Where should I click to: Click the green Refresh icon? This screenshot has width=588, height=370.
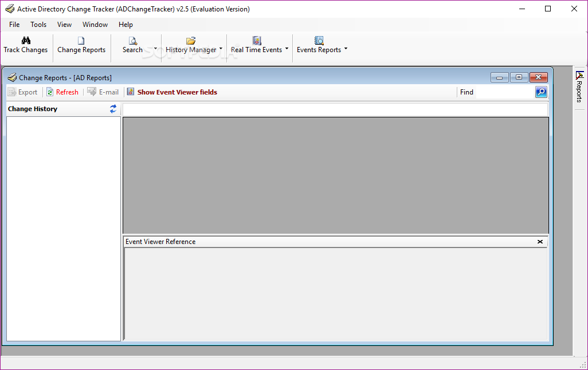[50, 92]
